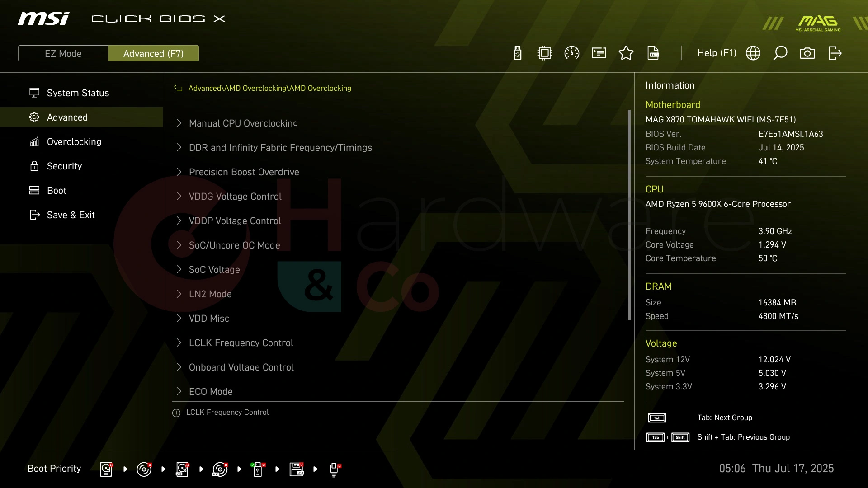Open System Status in the sidebar
868x488 pixels.
click(81, 93)
